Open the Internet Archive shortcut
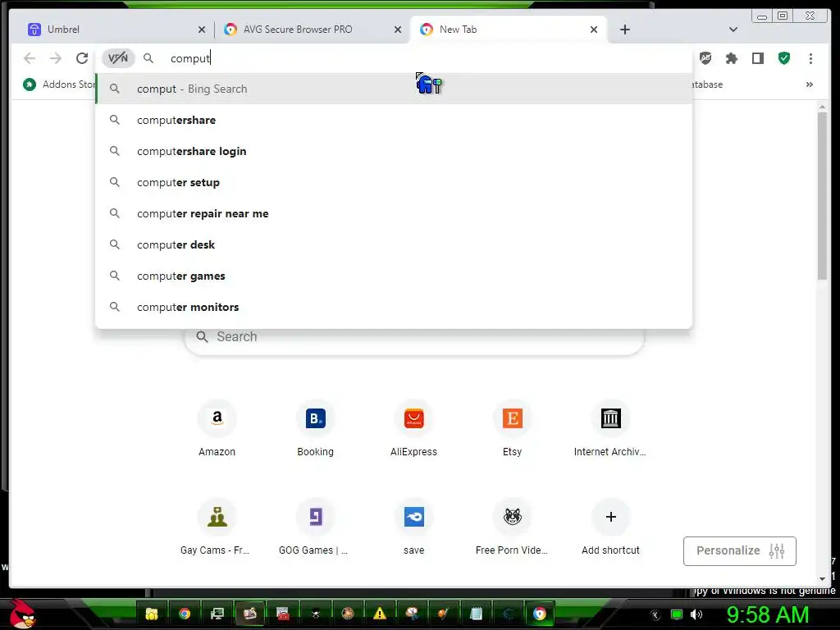840x630 pixels. 610,428
